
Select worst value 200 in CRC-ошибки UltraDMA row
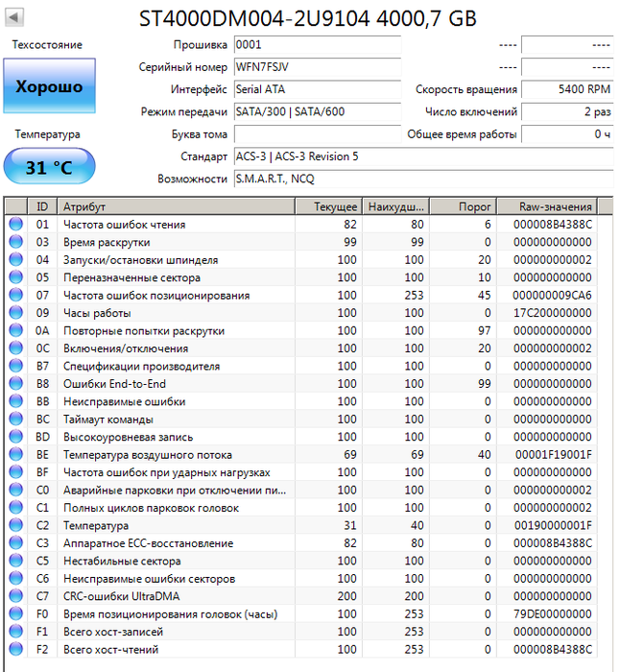(414, 596)
